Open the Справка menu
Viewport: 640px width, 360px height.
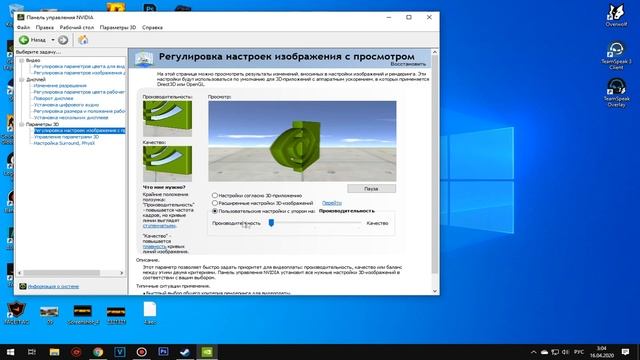[152, 27]
